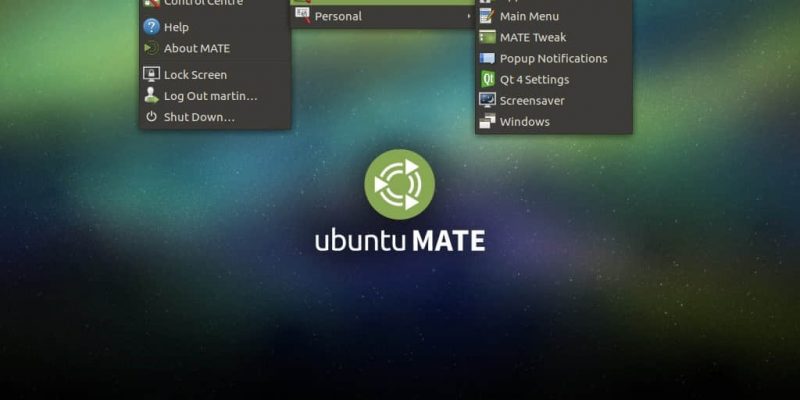Select Log Out martin… entry
This screenshot has width=800, height=400.
pyautogui.click(x=215, y=96)
